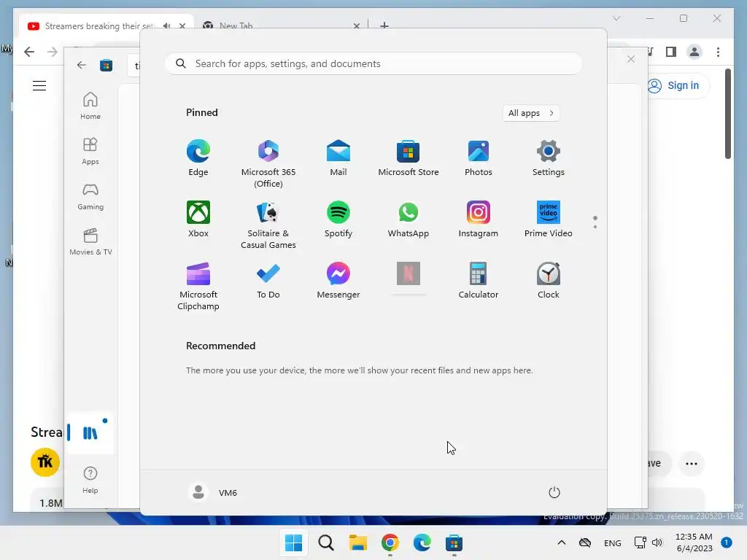Image resolution: width=747 pixels, height=560 pixels.
Task: Click the Netflix pinned tile
Action: point(409,274)
